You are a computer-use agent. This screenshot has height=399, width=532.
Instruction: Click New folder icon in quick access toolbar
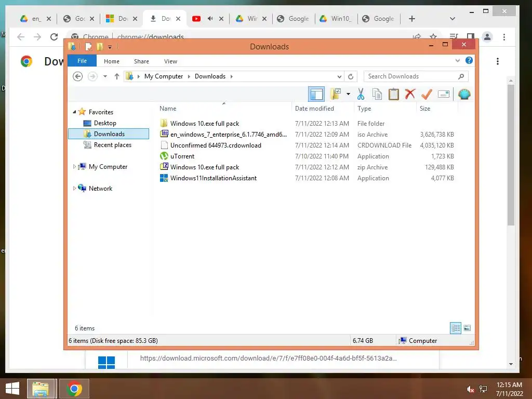pos(100,46)
